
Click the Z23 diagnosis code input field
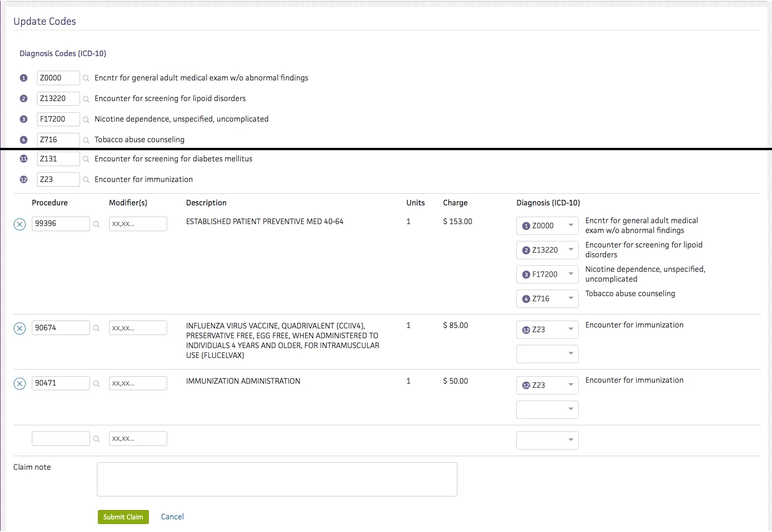tap(58, 179)
